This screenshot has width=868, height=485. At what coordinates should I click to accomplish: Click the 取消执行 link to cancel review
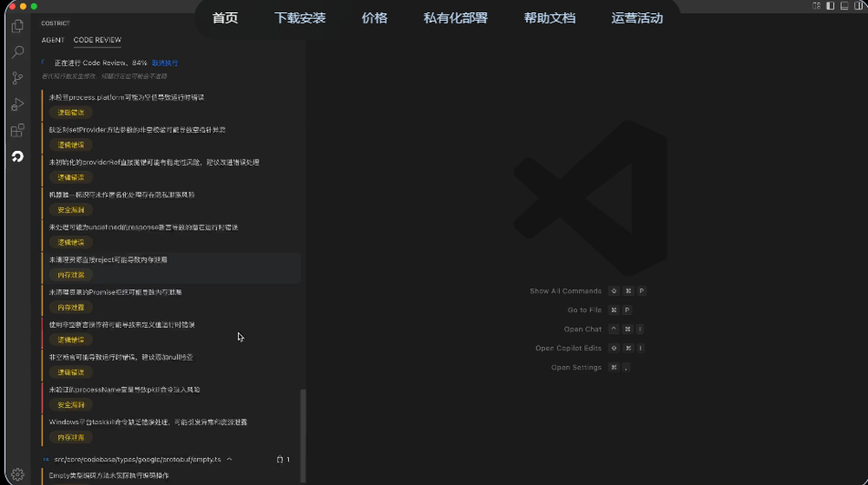click(165, 63)
